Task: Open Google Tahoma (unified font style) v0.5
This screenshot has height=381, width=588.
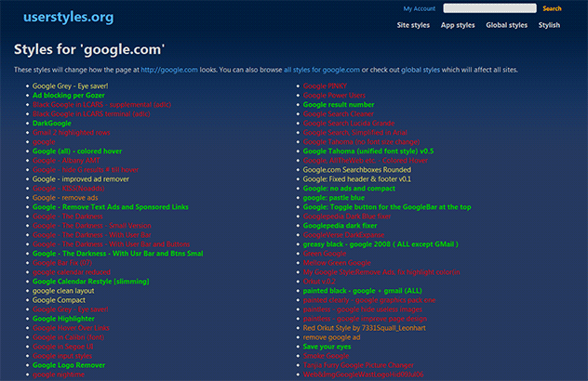Action: [x=368, y=151]
